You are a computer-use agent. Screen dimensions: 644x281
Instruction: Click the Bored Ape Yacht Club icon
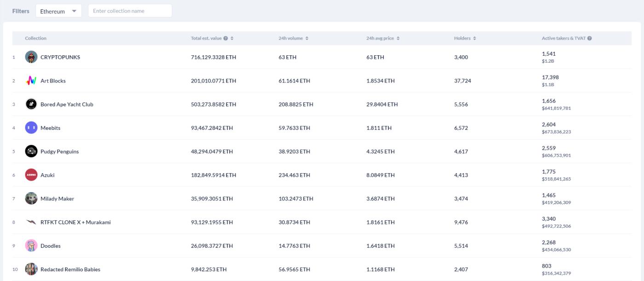point(31,104)
